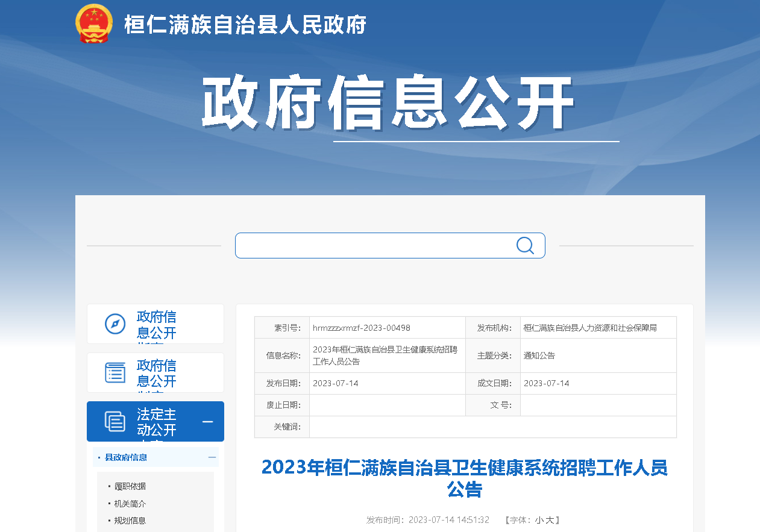Click the 发布日期 value 2023-07-14
Viewport: 760px width, 532px height.
[336, 383]
